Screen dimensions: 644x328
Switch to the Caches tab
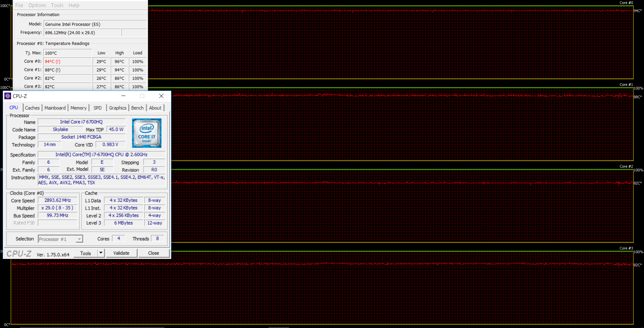coord(32,108)
